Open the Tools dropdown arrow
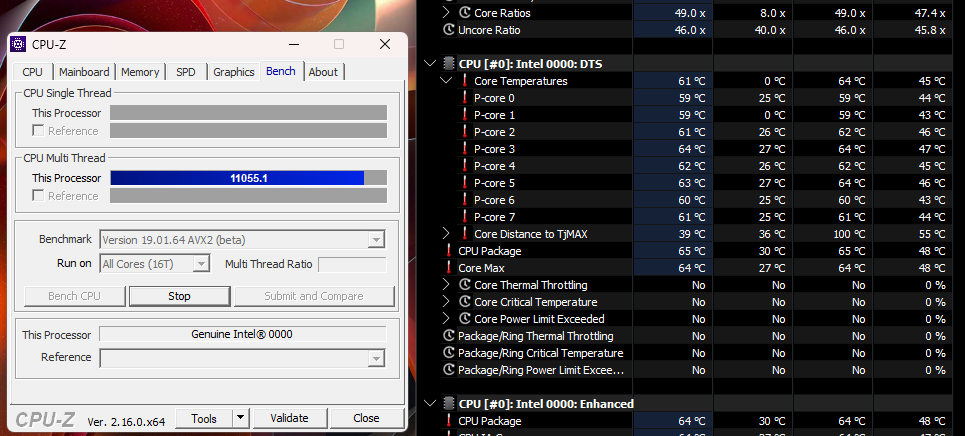The width and height of the screenshot is (965, 436). tap(241, 419)
